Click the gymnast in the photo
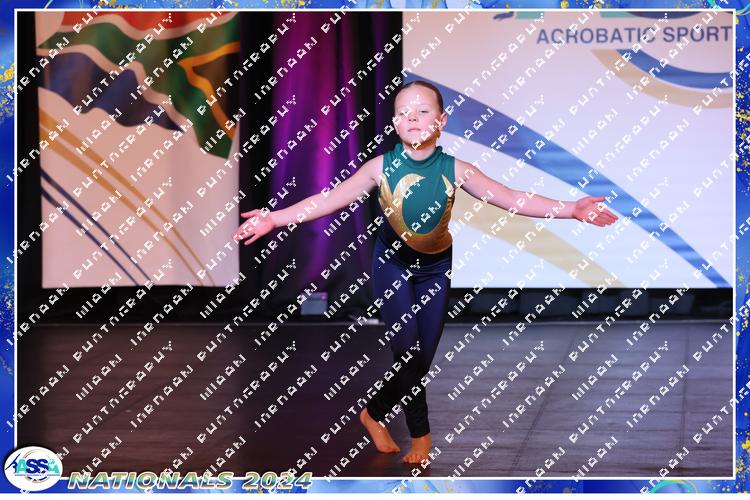Viewport: 750px width, 500px height. pyautogui.click(x=425, y=272)
